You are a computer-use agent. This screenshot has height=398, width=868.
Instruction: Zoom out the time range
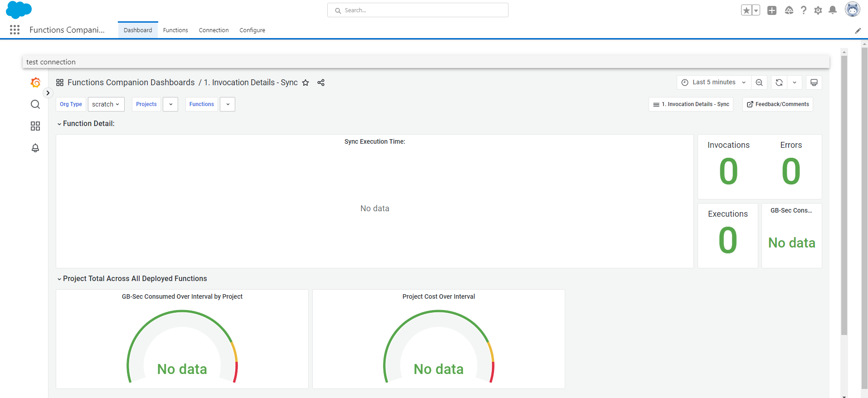pos(759,83)
